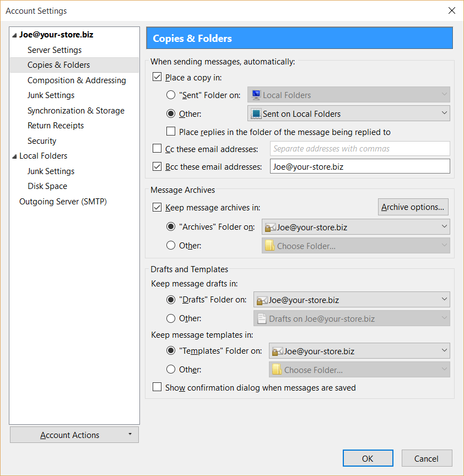Click the Archive options button
This screenshot has height=476, width=464.
[413, 207]
